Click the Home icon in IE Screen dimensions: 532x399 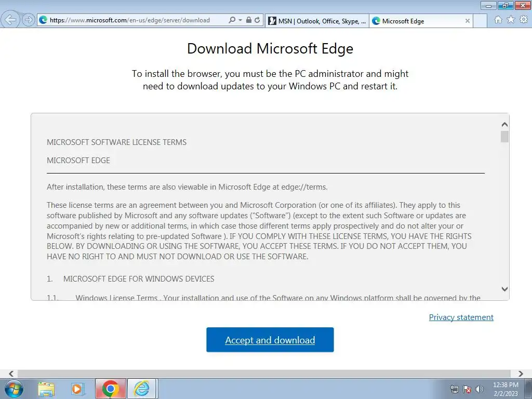pos(498,20)
